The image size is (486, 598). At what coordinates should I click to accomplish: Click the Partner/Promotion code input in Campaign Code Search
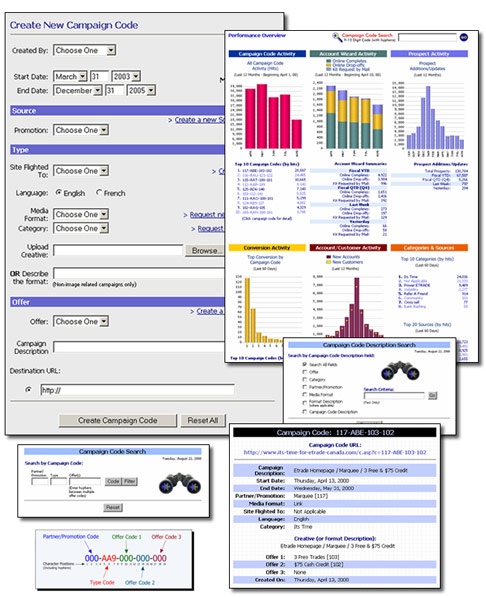click(x=40, y=481)
